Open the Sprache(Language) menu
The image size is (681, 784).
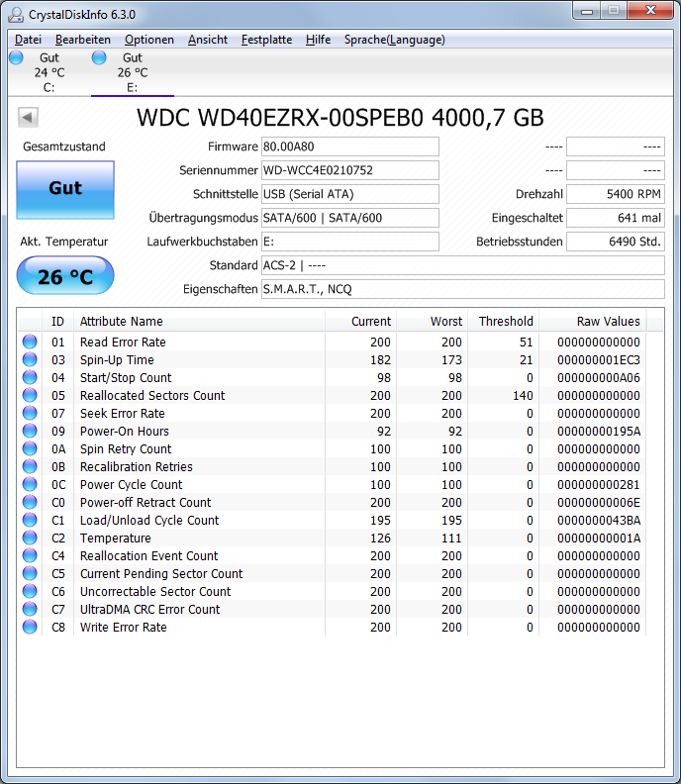(395, 40)
